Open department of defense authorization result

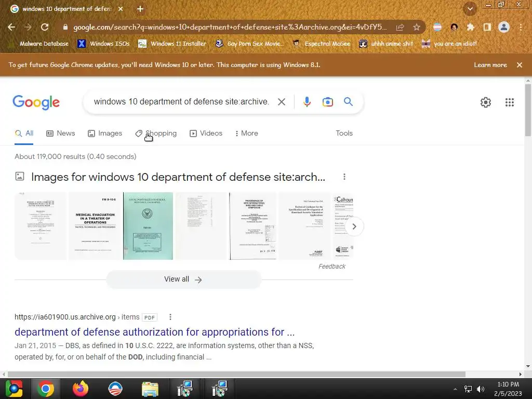pos(154,332)
